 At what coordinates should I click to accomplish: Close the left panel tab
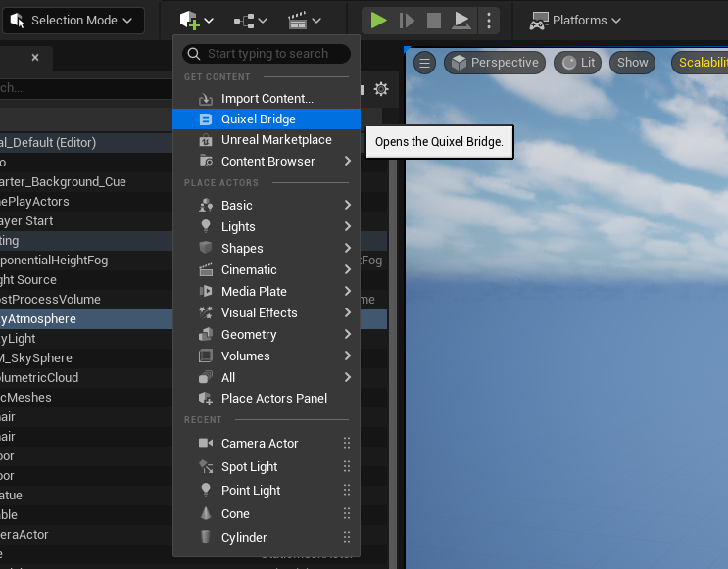(x=35, y=58)
